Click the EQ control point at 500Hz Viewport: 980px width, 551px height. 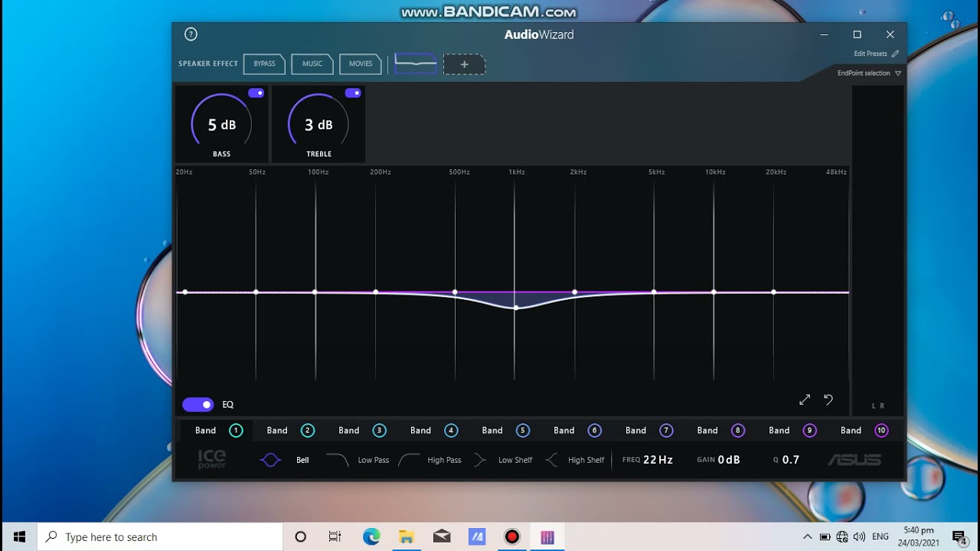tap(455, 292)
